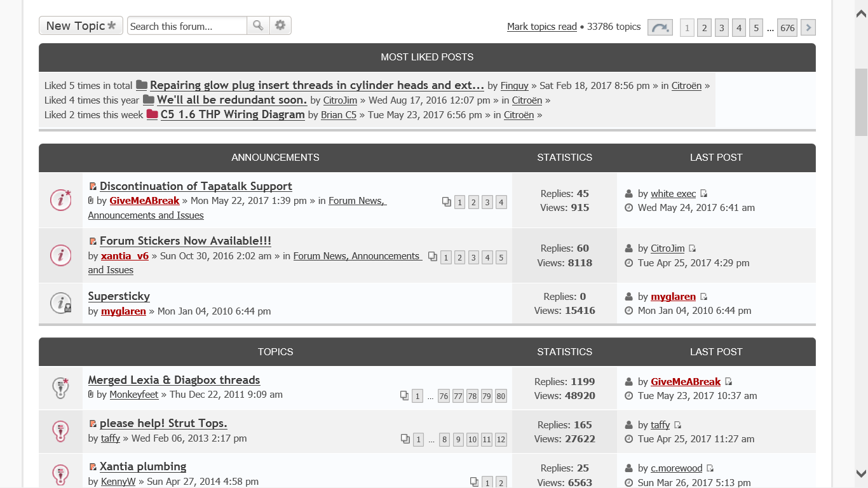Viewport: 868px width, 488px height.
Task: Click red folder icon beside C5 1.6 THP
Action: 152,114
